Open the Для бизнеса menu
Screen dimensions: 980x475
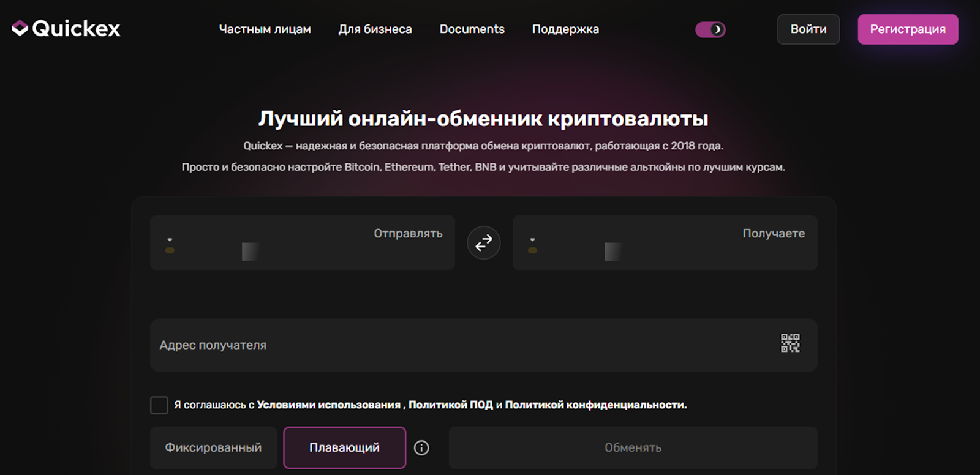[x=375, y=29]
